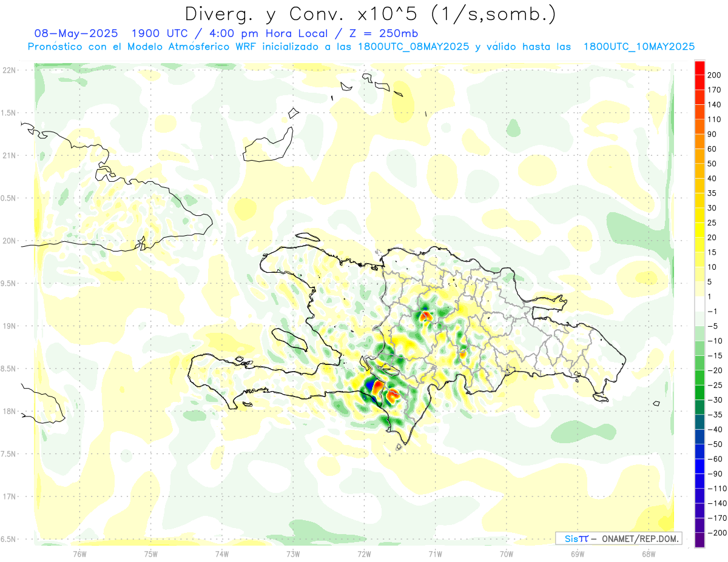The width and height of the screenshot is (728, 562).
Task: Click the "Pronóstico con el Modelo Atmósferico WRF" text
Action: pyautogui.click(x=143, y=46)
